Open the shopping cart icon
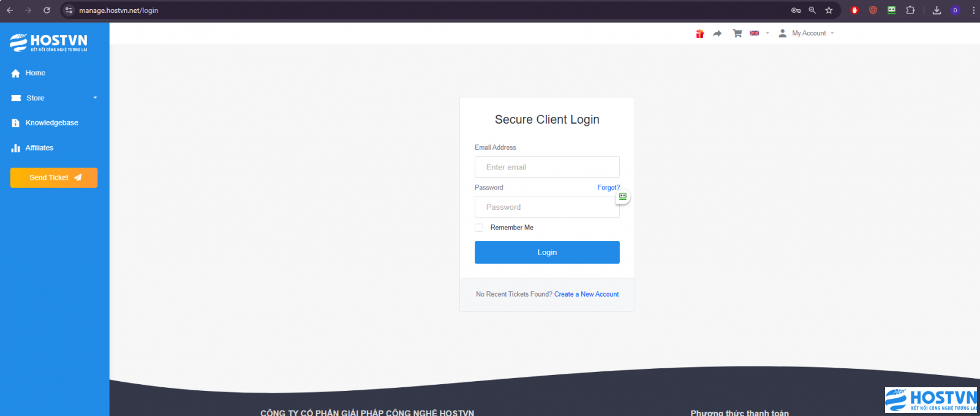Screen dimensions: 980x416 click(737, 34)
